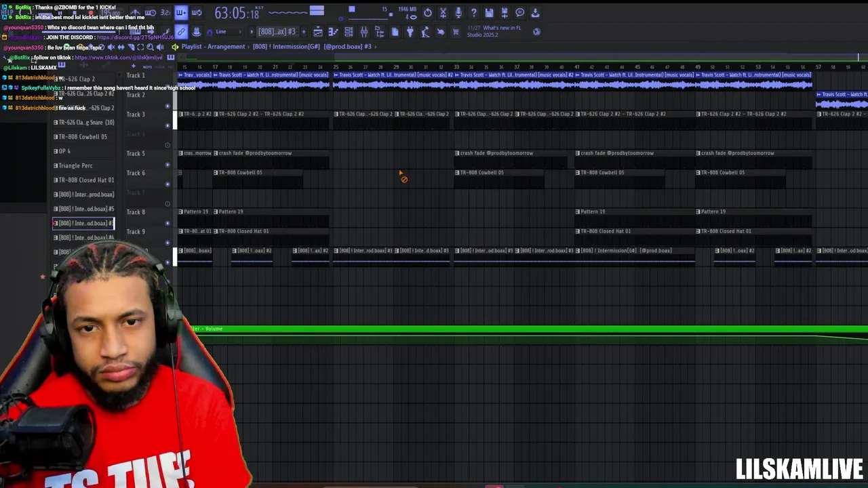Mute Track 5 with its dot toggle
Image resolution: width=868 pixels, height=488 pixels.
click(x=167, y=165)
